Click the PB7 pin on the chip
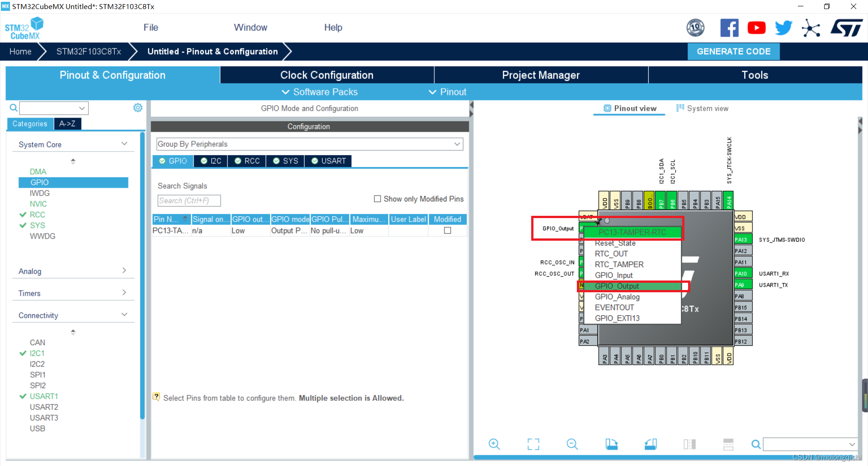The image size is (868, 466). [x=661, y=200]
